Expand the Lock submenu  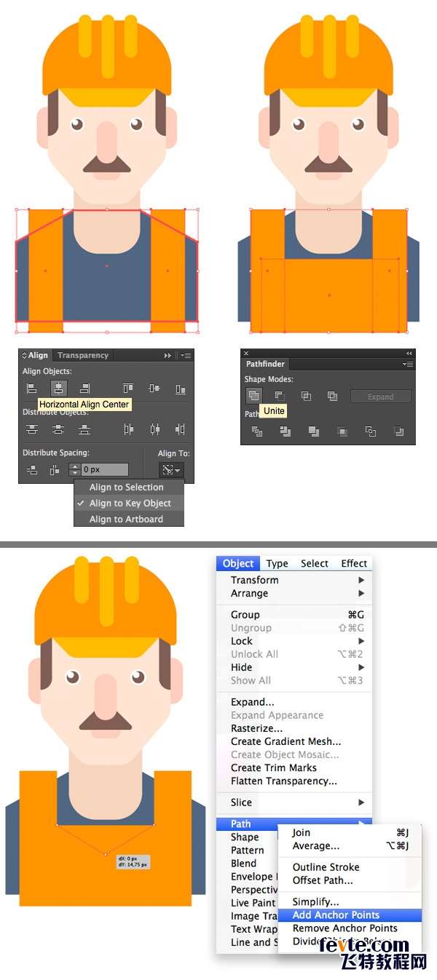294,641
